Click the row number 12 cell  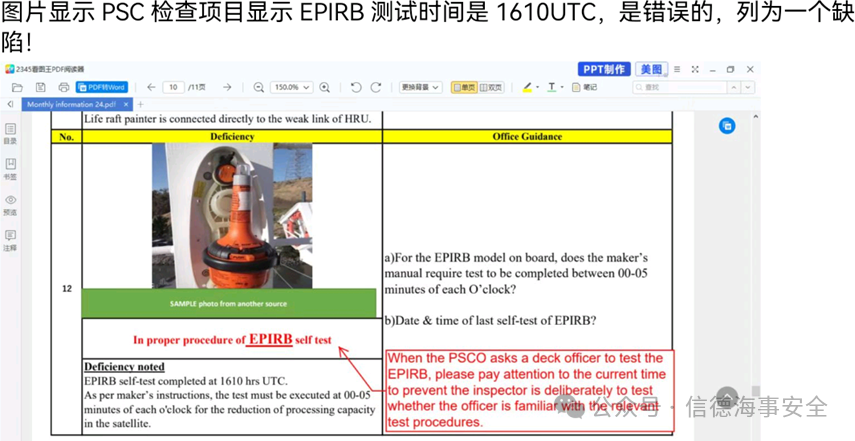[67, 289]
